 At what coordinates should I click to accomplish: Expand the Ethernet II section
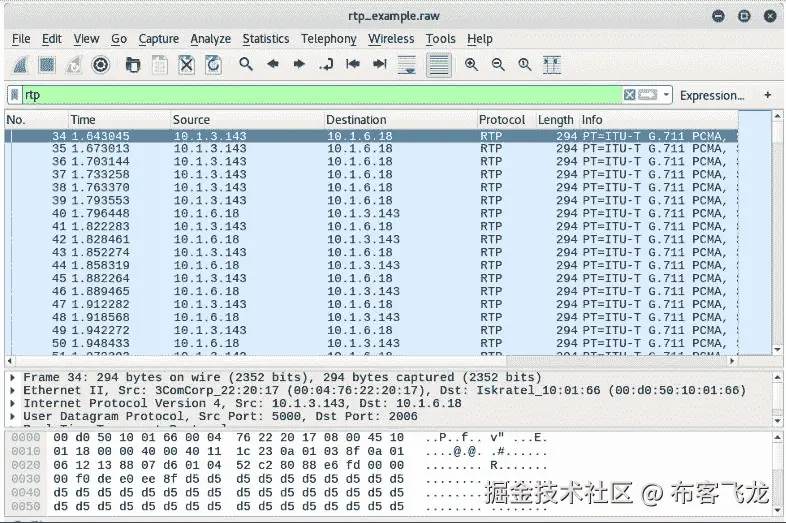13,390
